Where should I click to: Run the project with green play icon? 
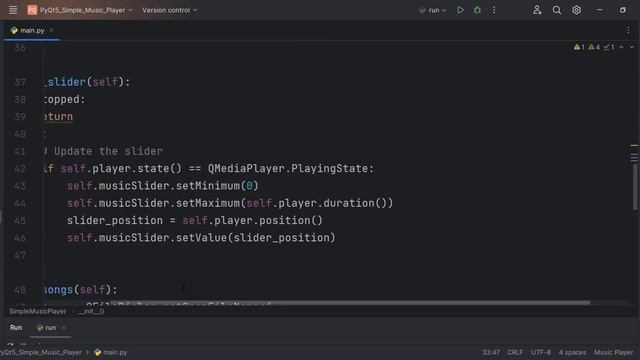click(x=460, y=10)
